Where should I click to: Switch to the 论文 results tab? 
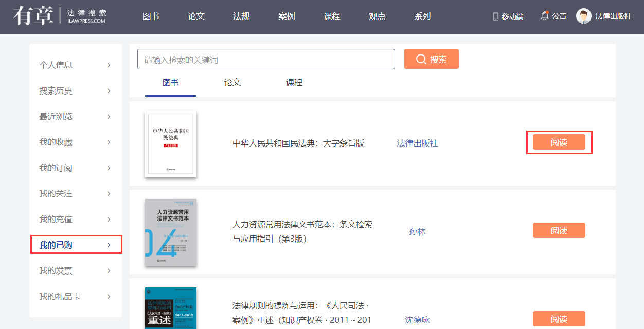click(232, 83)
